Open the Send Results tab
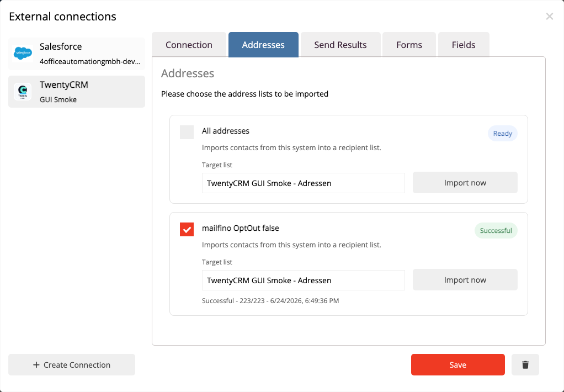Viewport: 564px width, 392px height. click(340, 45)
